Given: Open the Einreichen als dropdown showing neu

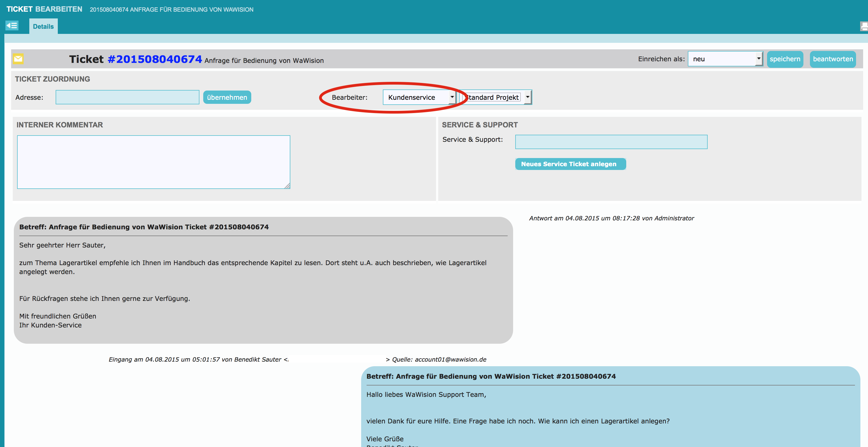Looking at the screenshot, I should (725, 59).
